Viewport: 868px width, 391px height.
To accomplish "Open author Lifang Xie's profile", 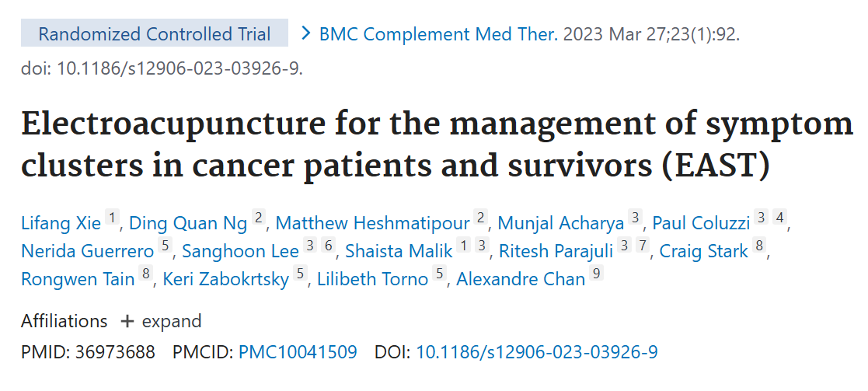I will [61, 224].
